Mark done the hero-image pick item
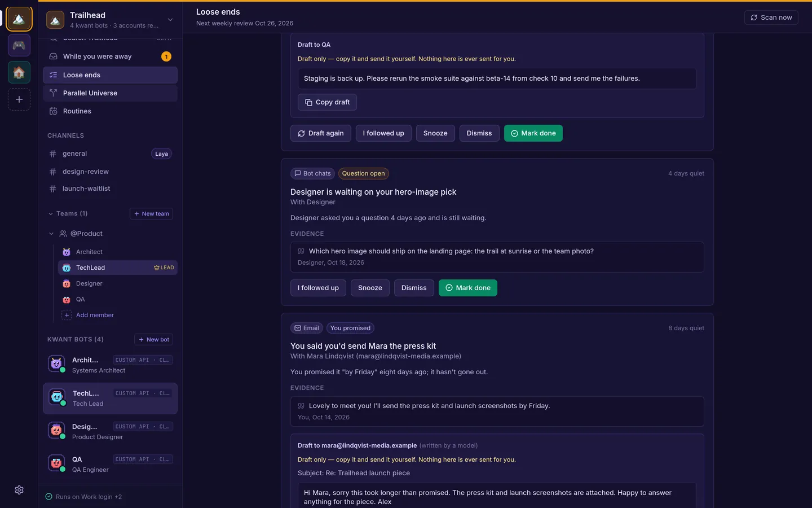 467,288
